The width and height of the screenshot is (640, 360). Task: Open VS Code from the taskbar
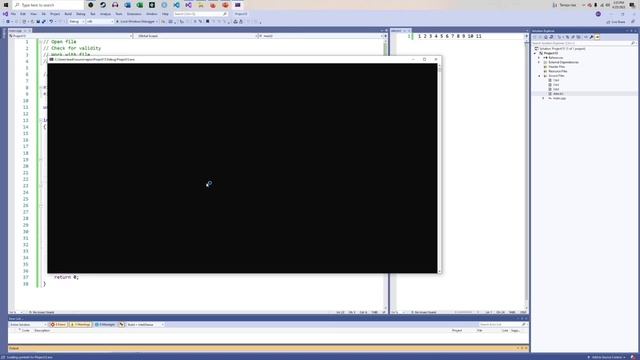[176, 5]
